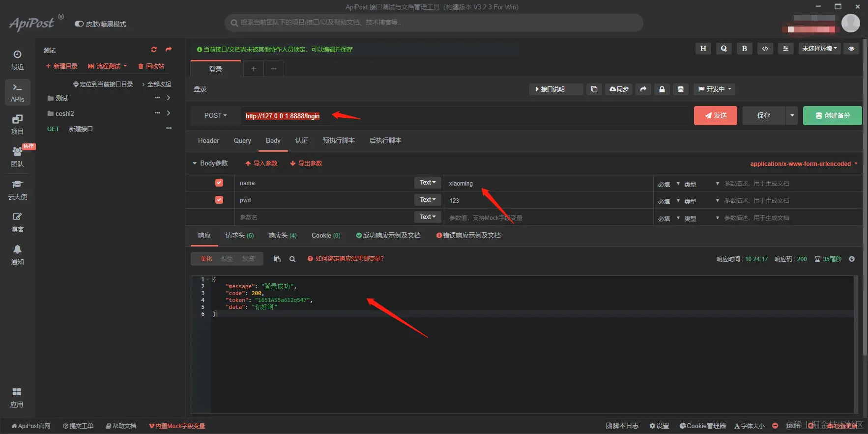
Task: Switch to the 认证 tab
Action: 302,140
